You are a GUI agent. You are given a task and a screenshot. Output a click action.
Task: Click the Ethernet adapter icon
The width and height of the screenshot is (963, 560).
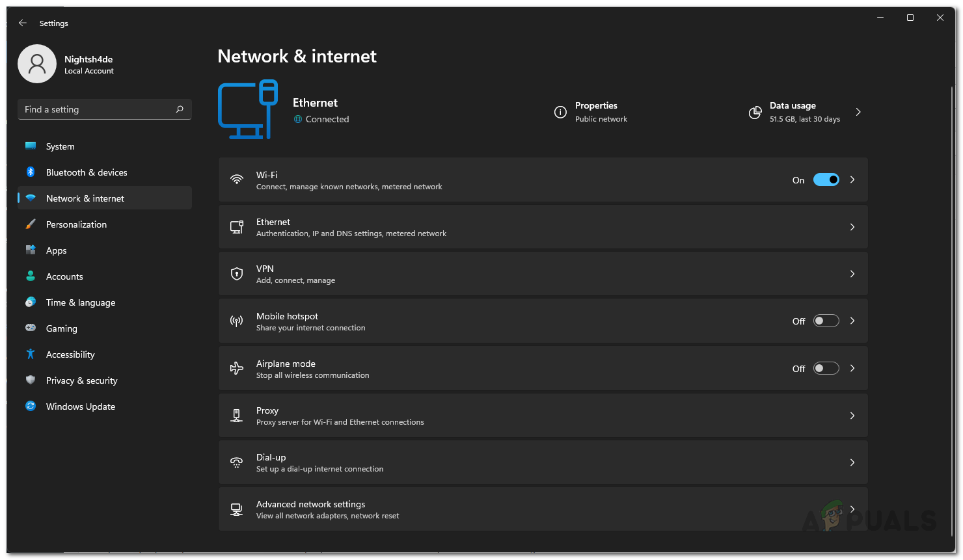tap(237, 227)
